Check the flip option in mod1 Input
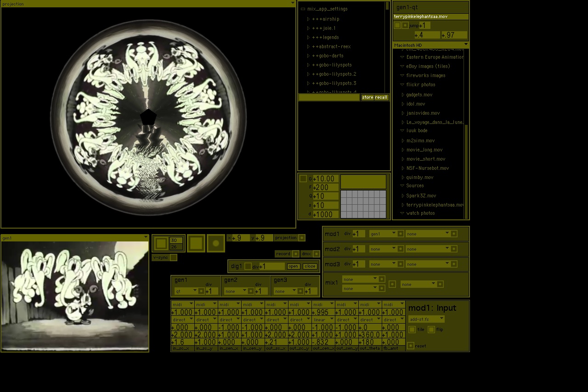588x392 pixels. click(x=431, y=330)
